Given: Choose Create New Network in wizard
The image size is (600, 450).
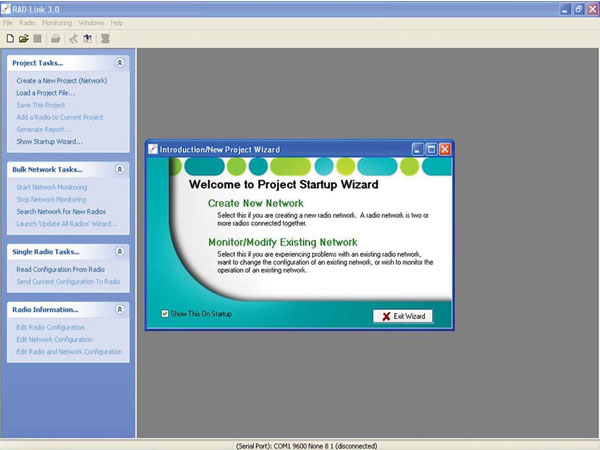Looking at the screenshot, I should point(256,203).
